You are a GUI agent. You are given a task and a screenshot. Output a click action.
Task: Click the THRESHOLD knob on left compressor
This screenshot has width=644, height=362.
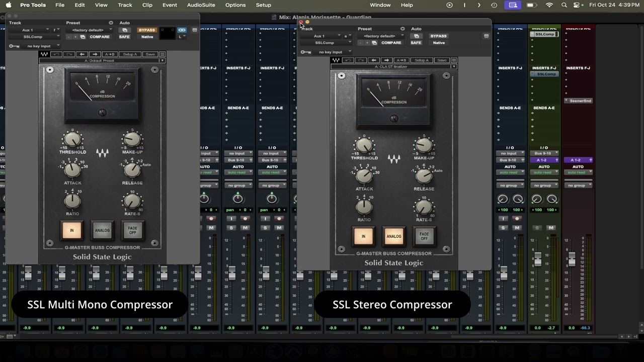[x=72, y=140]
